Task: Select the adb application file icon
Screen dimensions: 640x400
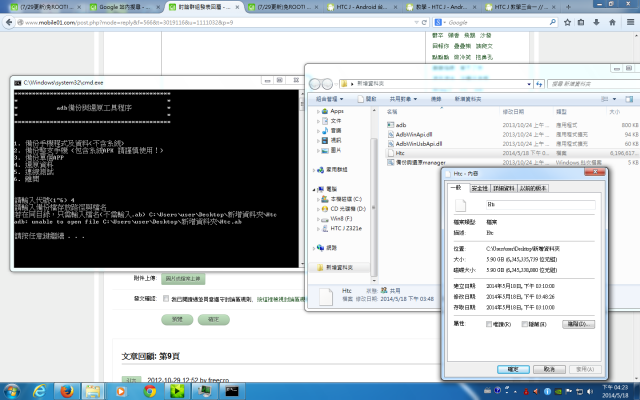Action: click(x=391, y=125)
